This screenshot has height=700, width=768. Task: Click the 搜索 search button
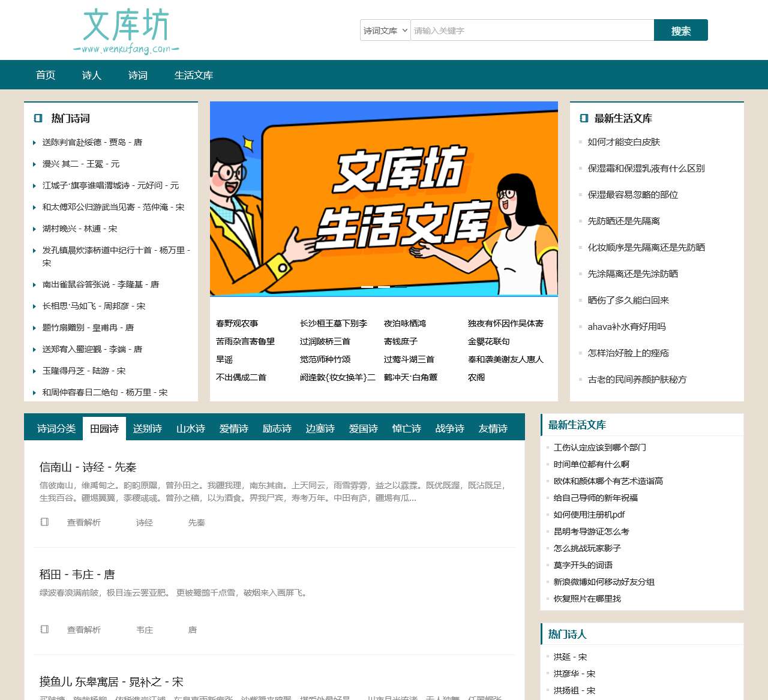click(681, 30)
